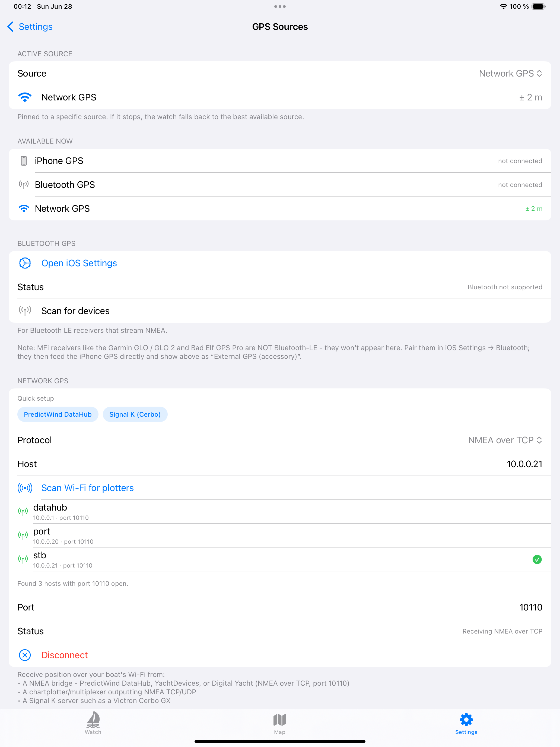Select the iPhone GPS row
560x747 pixels.
point(280,161)
